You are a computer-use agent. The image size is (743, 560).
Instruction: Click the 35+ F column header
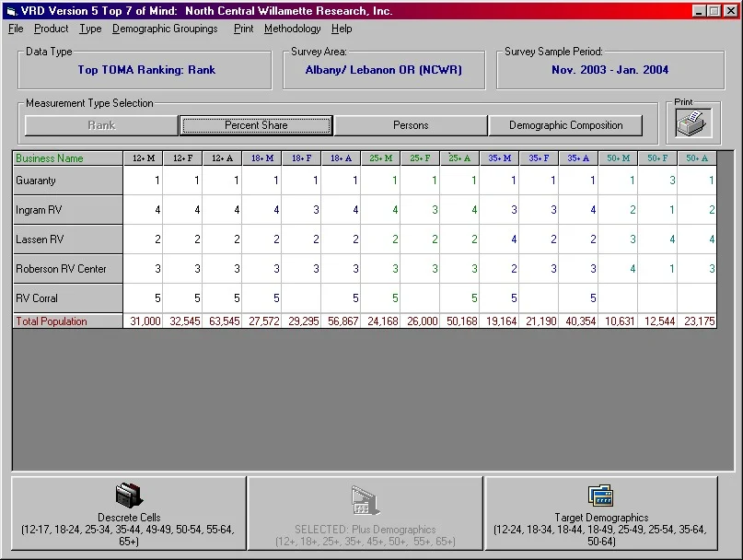click(539, 158)
